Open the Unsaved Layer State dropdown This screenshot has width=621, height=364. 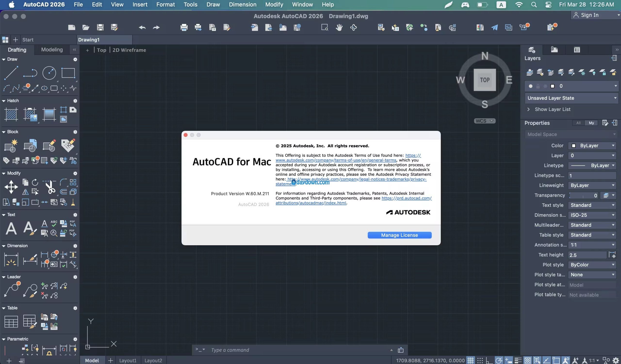tap(572, 98)
